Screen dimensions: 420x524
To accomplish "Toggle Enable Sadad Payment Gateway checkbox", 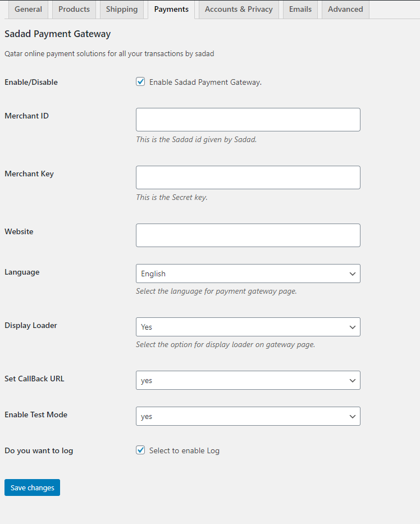I will [x=140, y=82].
